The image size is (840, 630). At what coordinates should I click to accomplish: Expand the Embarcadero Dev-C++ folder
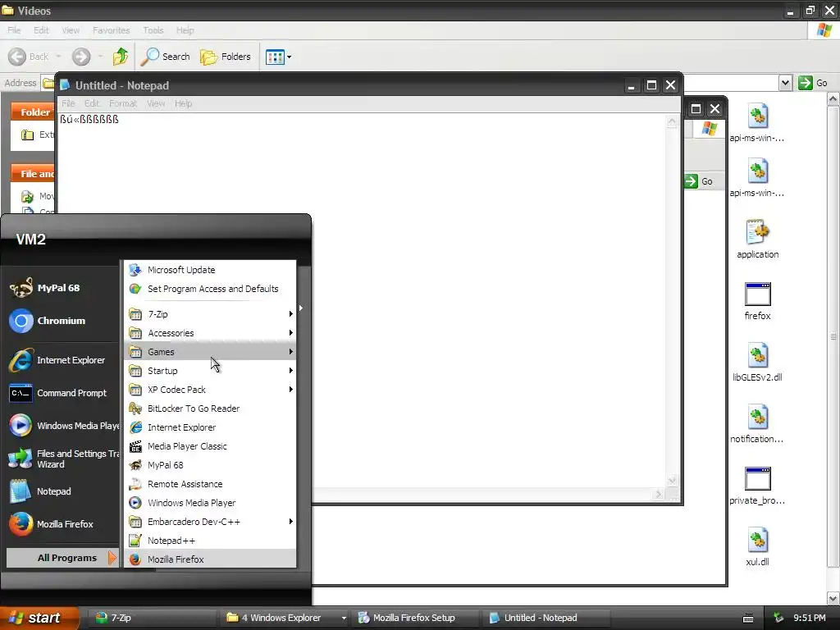pyautogui.click(x=210, y=522)
